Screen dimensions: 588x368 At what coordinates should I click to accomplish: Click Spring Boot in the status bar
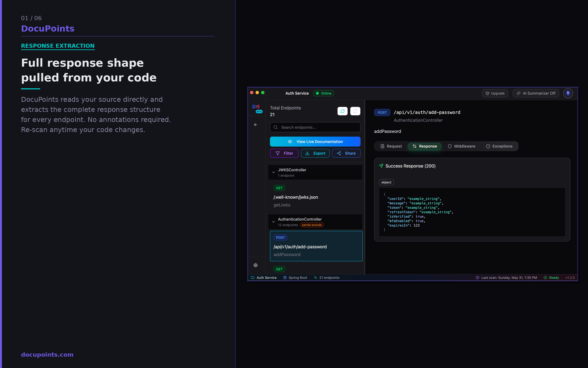click(x=295, y=278)
